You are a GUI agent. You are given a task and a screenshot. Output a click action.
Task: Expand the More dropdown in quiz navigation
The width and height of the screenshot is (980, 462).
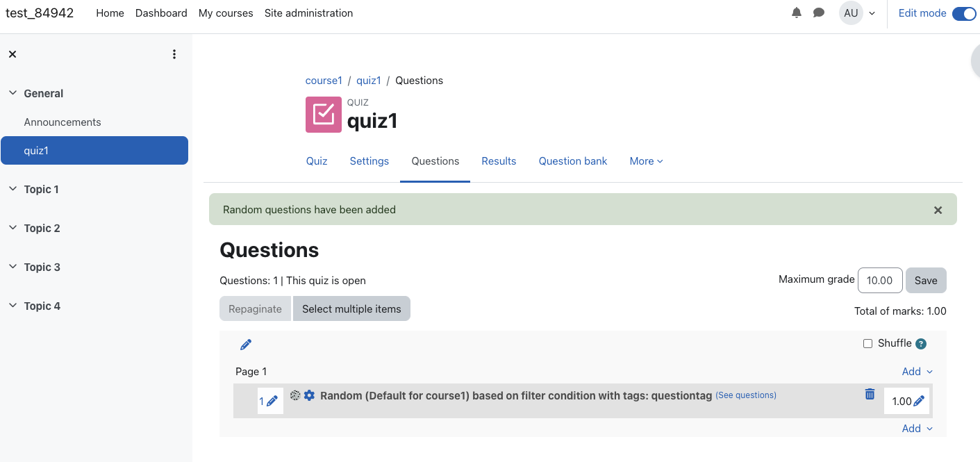(646, 161)
